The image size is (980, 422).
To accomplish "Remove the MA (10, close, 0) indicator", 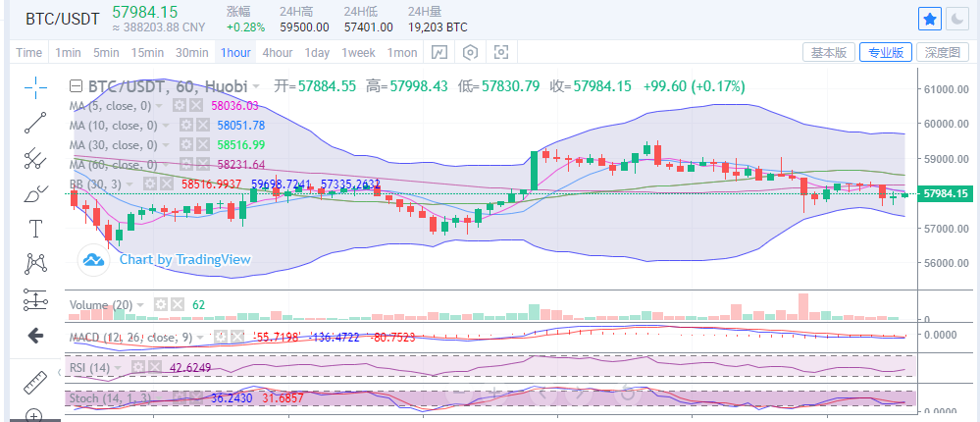I will 202,126.
